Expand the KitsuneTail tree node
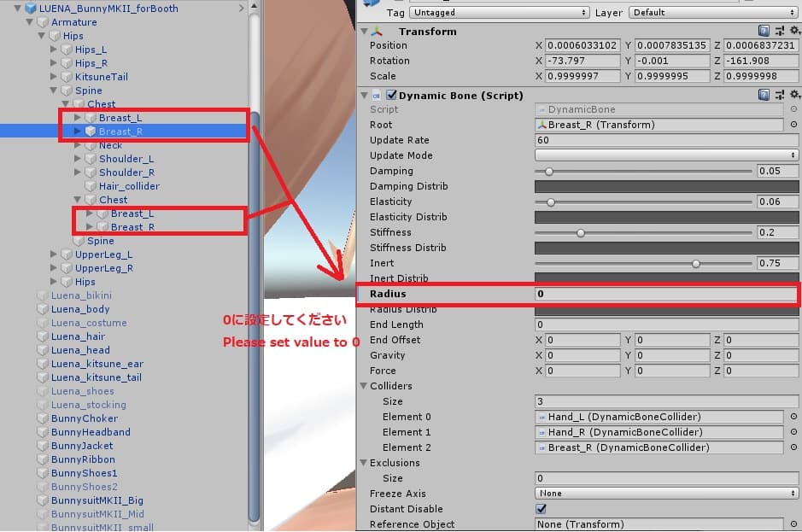Image resolution: width=802 pixels, height=532 pixels. (53, 77)
